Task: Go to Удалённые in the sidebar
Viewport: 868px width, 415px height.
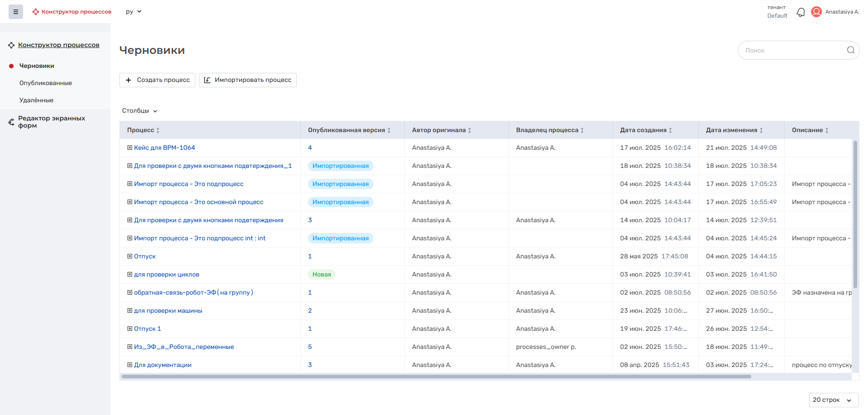Action: 36,100
